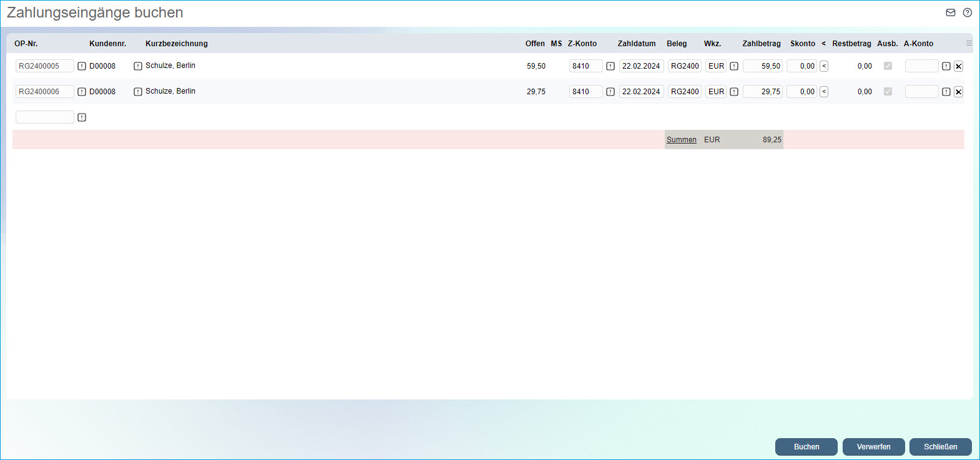Image resolution: width=980 pixels, height=460 pixels.
Task: Open column settings menu icon at table header
Action: tap(969, 43)
